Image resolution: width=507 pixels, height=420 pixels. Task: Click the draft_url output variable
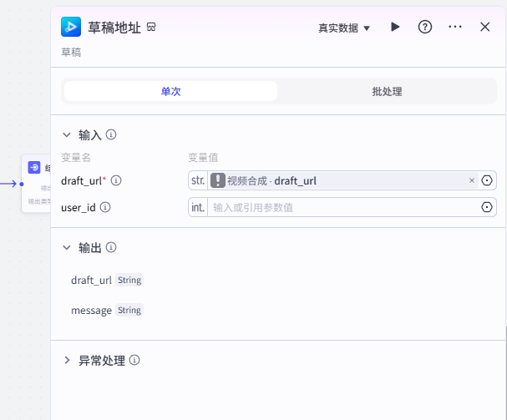(91, 280)
